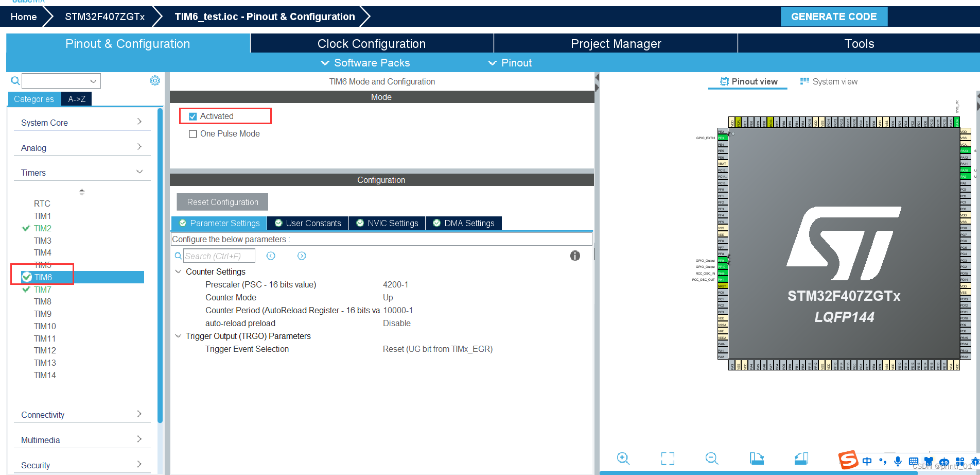
Task: Click the parameter search magnifier icon
Action: [x=178, y=256]
